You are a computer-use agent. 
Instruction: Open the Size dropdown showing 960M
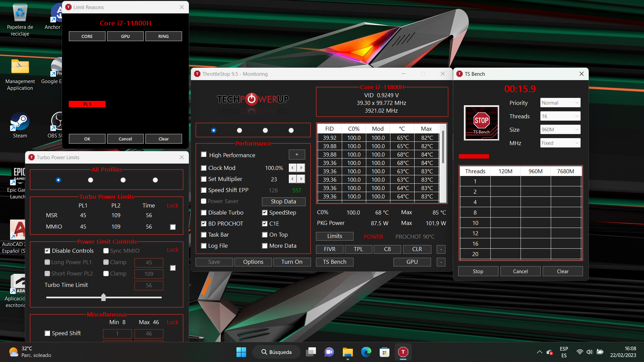click(560, 130)
